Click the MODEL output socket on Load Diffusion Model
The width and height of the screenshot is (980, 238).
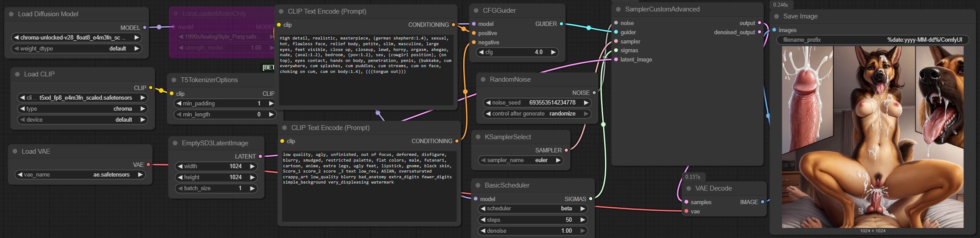[145, 28]
